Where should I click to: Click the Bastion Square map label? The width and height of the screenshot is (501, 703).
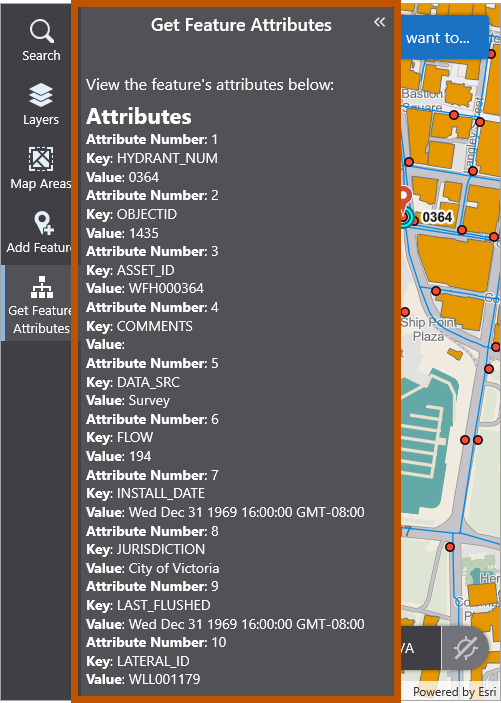click(422, 100)
